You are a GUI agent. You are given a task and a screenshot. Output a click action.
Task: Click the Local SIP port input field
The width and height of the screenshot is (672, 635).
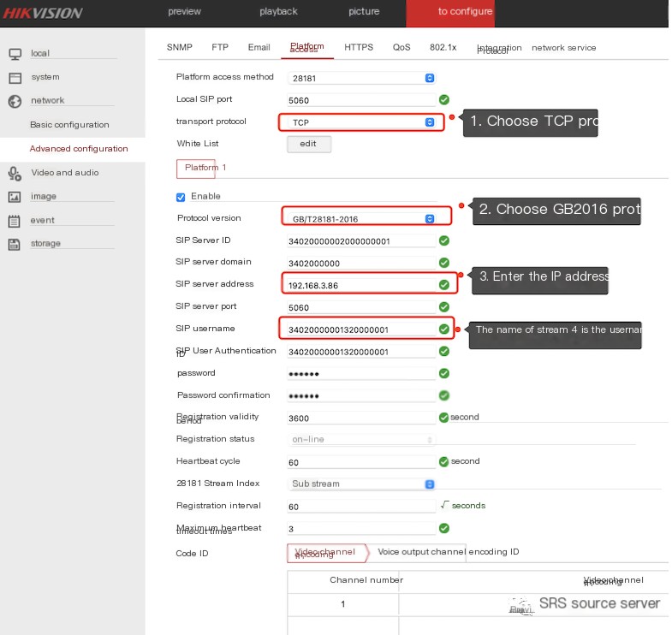point(361,100)
